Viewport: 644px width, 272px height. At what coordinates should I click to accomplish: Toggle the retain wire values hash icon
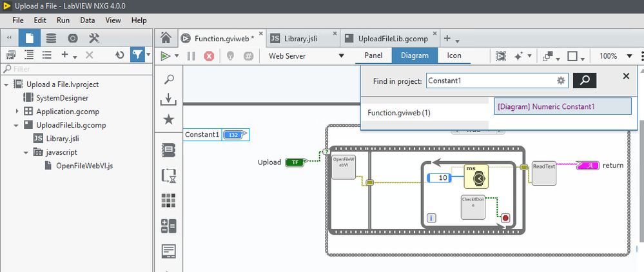pos(248,56)
